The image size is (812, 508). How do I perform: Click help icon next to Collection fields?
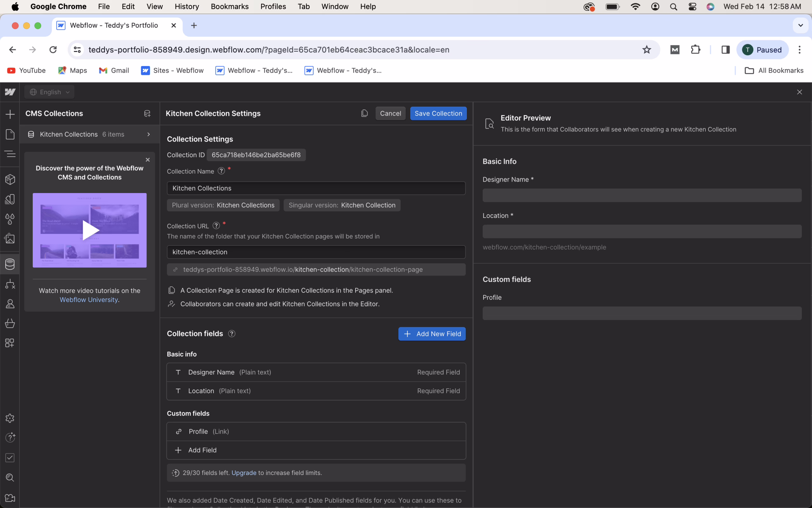232,334
